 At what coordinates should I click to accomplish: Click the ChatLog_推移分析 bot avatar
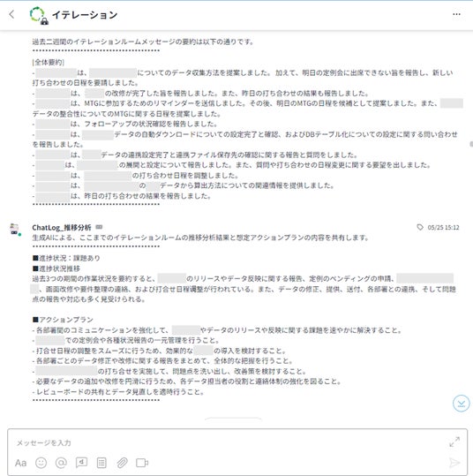click(15, 230)
